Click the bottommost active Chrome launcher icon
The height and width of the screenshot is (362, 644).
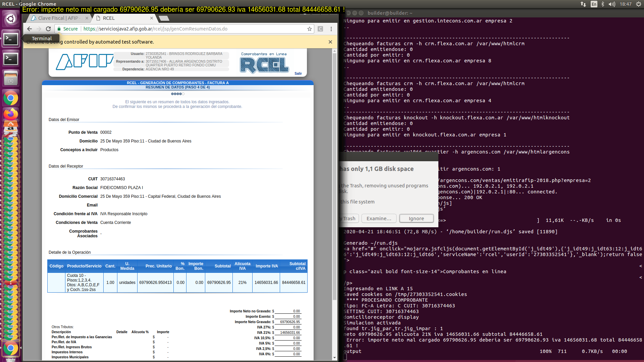(11, 349)
